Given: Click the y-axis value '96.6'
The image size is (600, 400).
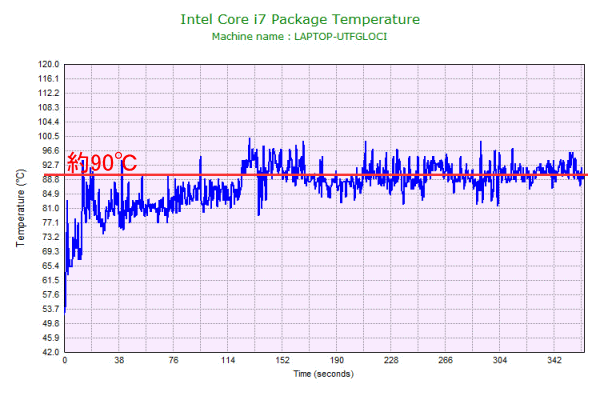Looking at the screenshot, I should [x=51, y=151].
